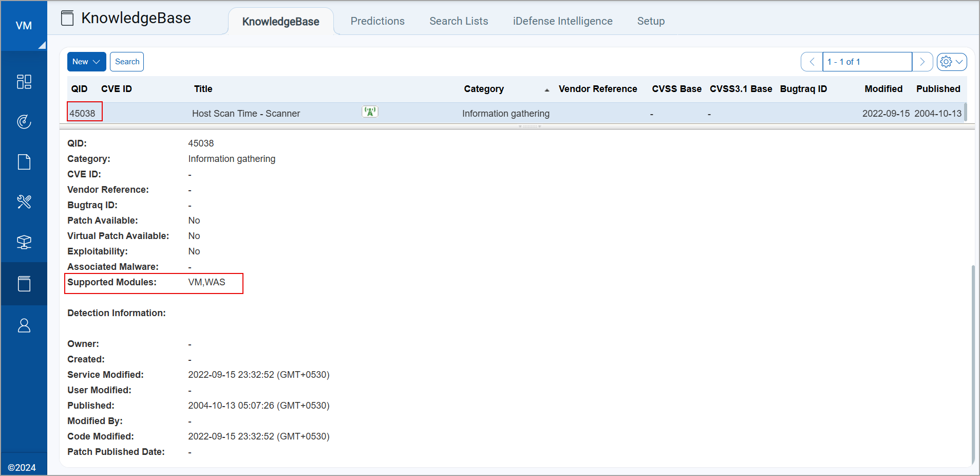Image resolution: width=980 pixels, height=476 pixels.
Task: Go to next page arrow
Action: (x=922, y=62)
